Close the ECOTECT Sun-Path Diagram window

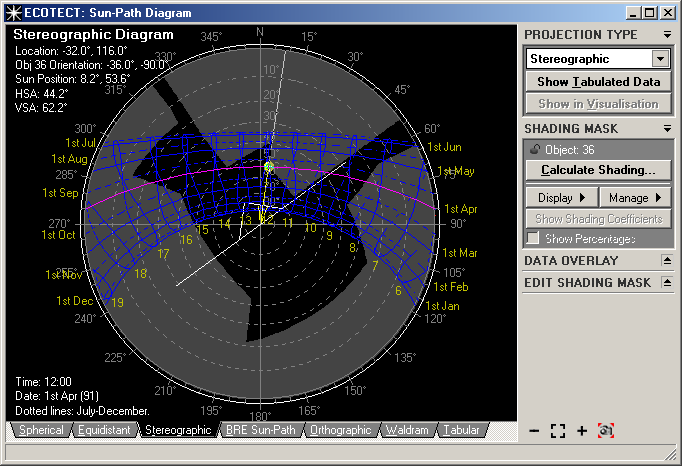tap(668, 13)
